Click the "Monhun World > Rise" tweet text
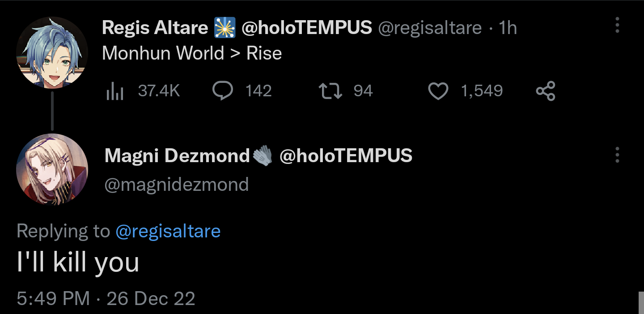Image resolution: width=644 pixels, height=314 pixels. pos(192,53)
